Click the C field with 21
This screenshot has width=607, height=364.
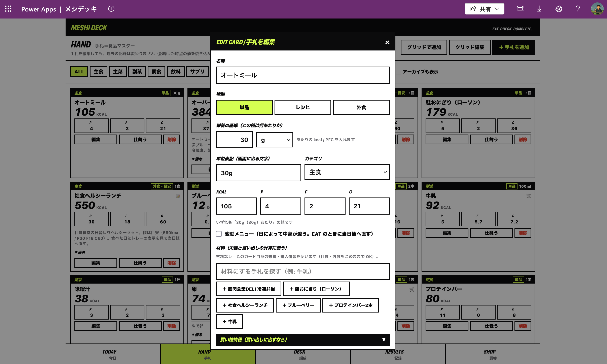pos(369,206)
